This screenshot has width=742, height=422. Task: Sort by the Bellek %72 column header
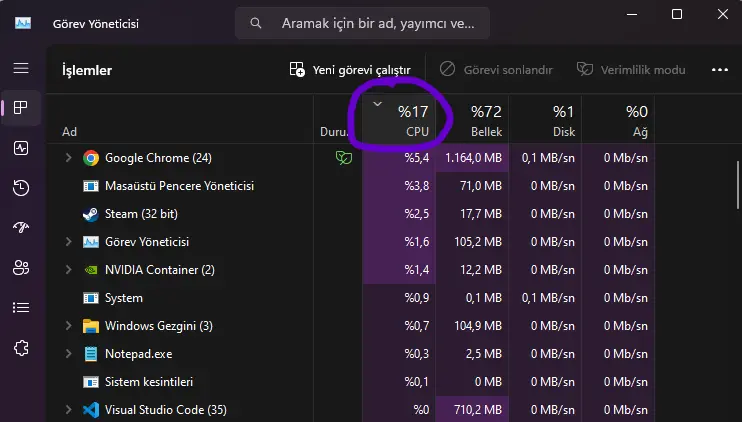coord(472,120)
